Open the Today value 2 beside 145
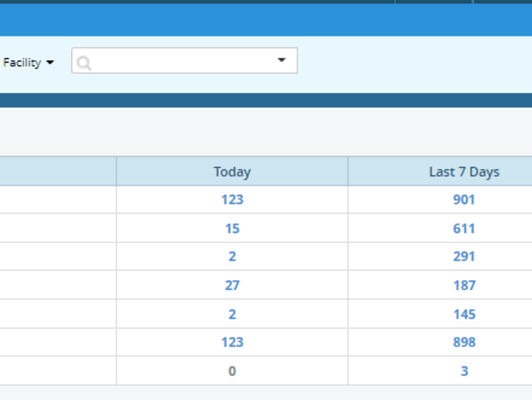Image resolution: width=532 pixels, height=400 pixels. pyautogui.click(x=232, y=314)
